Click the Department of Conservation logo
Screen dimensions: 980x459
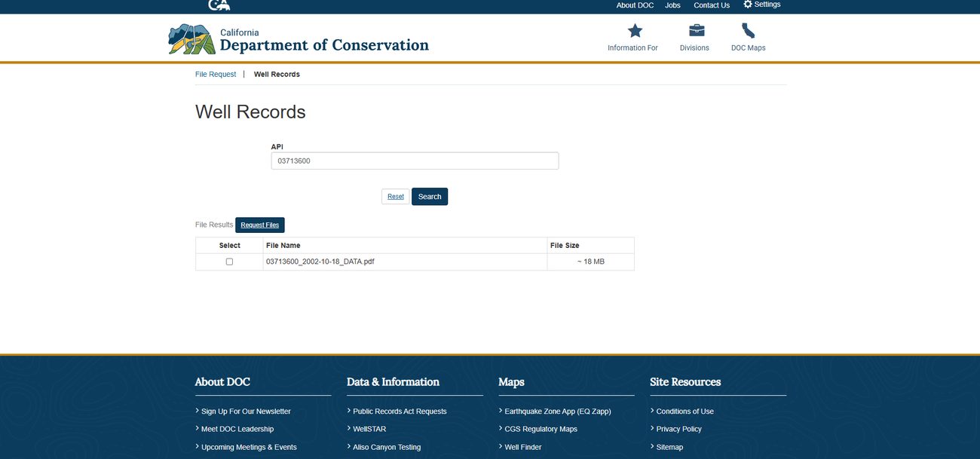(x=299, y=39)
